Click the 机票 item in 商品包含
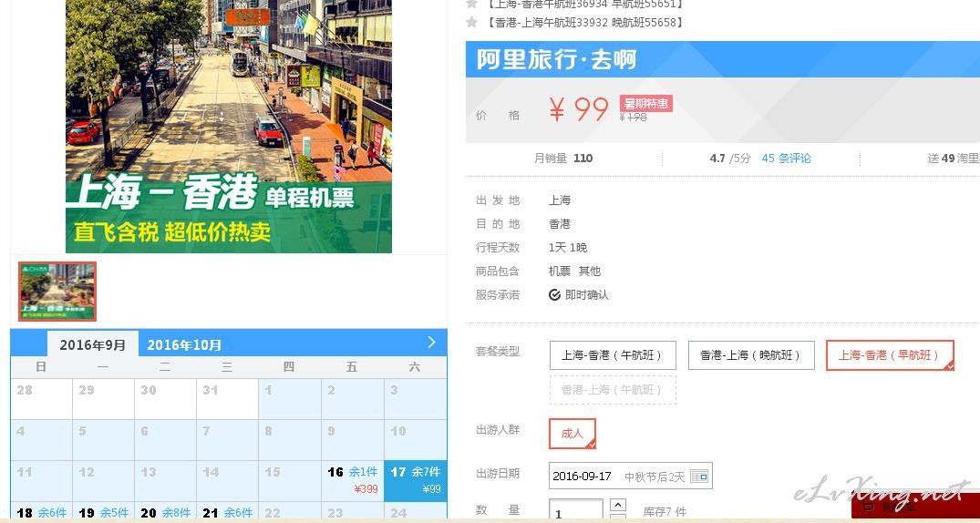Screen dimensions: 980x523 tap(560, 272)
